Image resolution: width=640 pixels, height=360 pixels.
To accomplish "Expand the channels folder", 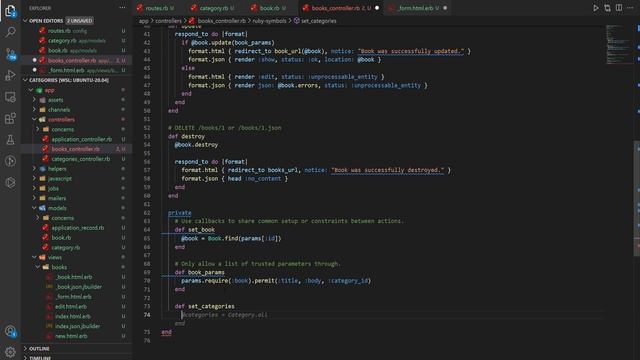I will coord(35,109).
